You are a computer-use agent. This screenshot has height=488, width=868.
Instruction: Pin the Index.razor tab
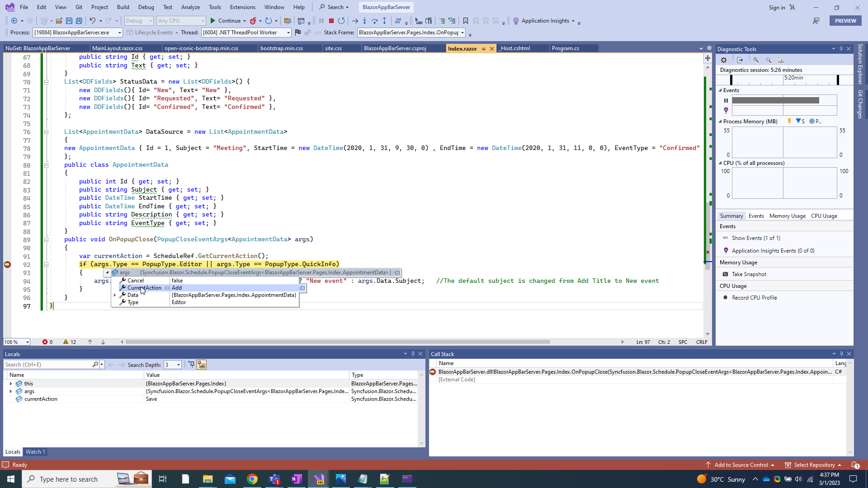483,48
